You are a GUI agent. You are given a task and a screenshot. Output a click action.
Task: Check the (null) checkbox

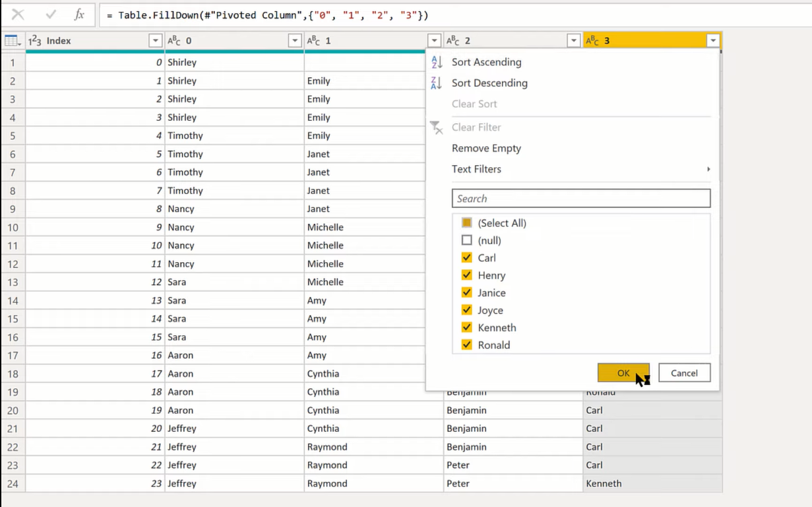467,240
